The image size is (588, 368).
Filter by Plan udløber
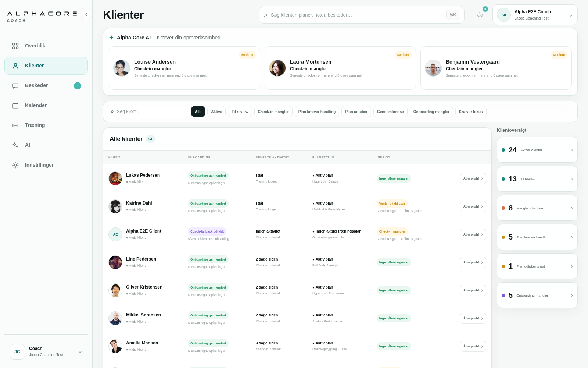pos(356,112)
